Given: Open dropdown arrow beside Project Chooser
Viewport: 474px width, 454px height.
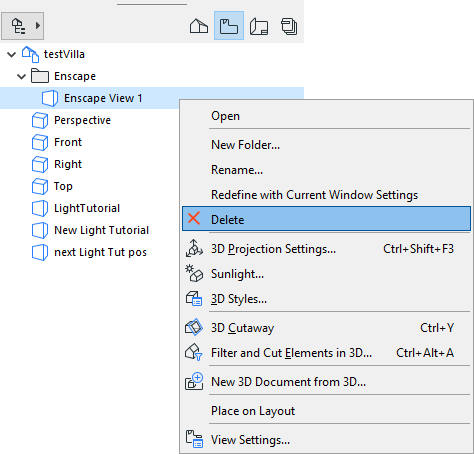Looking at the screenshot, I should tap(38, 26).
